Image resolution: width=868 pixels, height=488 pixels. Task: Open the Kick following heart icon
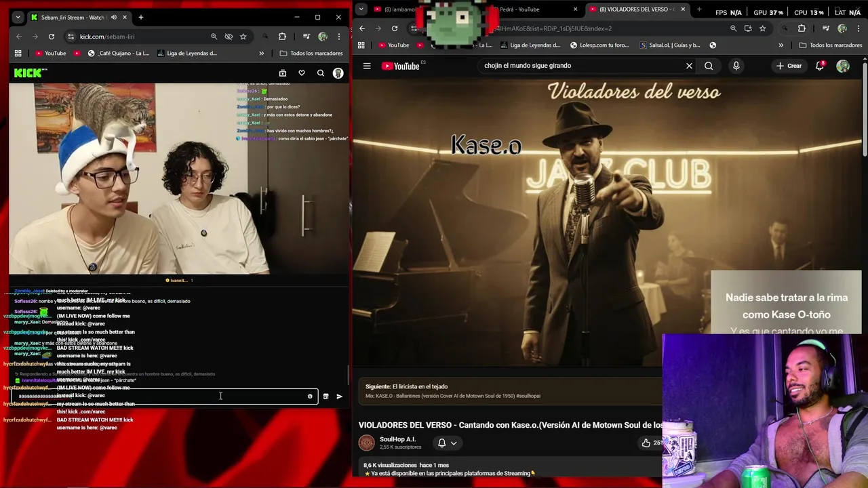tap(302, 73)
